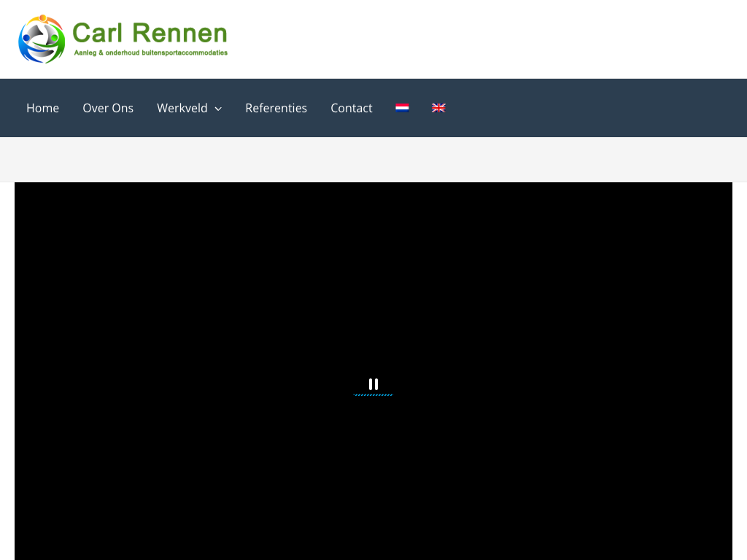The height and width of the screenshot is (560, 747).
Task: Click the word Carl in the logo
Action: [96, 33]
